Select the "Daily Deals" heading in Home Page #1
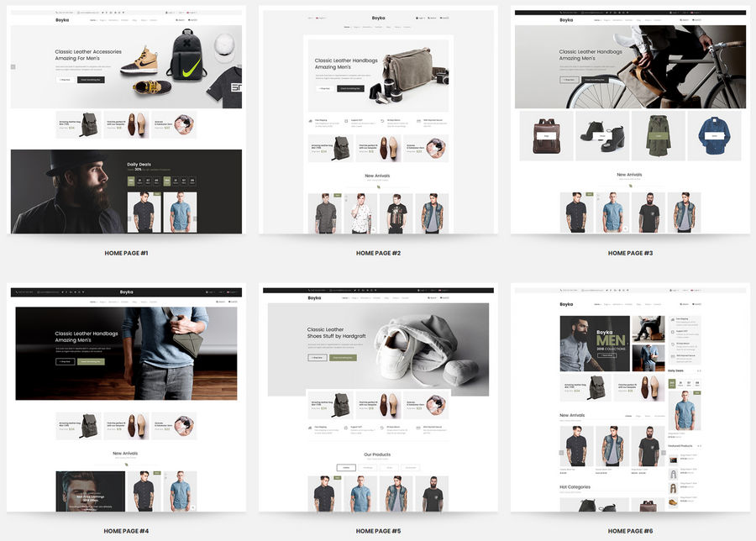The width and height of the screenshot is (756, 541). pos(139,165)
